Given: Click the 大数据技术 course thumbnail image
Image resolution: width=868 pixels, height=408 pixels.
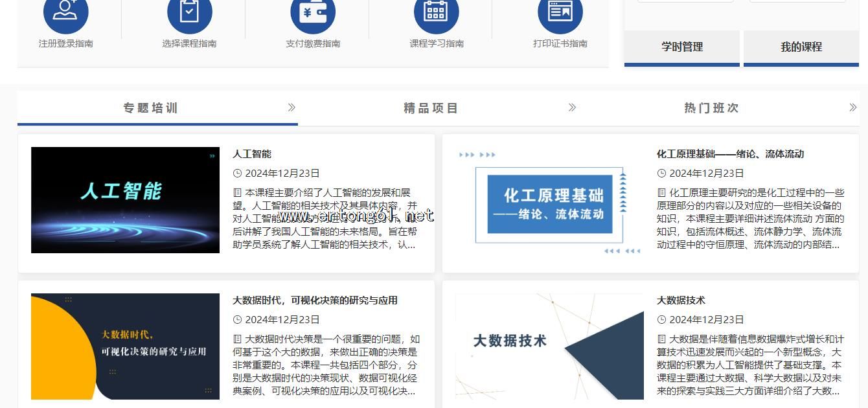Looking at the screenshot, I should pos(549,346).
